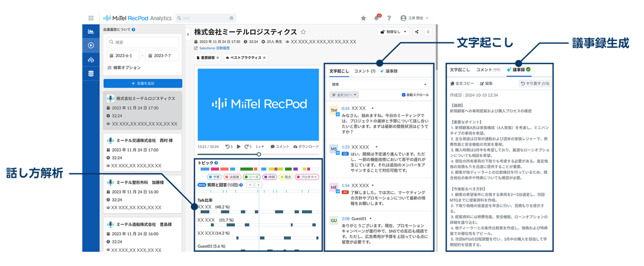This screenshot has height=266, width=644.
Task: Toggle the 自動スクロール checkbox
Action: pyautogui.click(x=404, y=95)
